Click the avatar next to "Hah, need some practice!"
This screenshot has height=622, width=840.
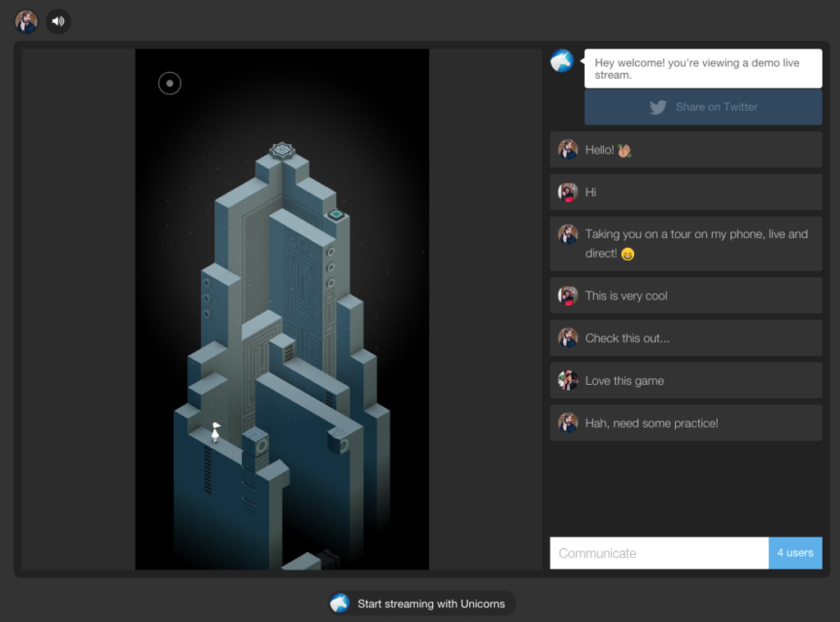(568, 423)
